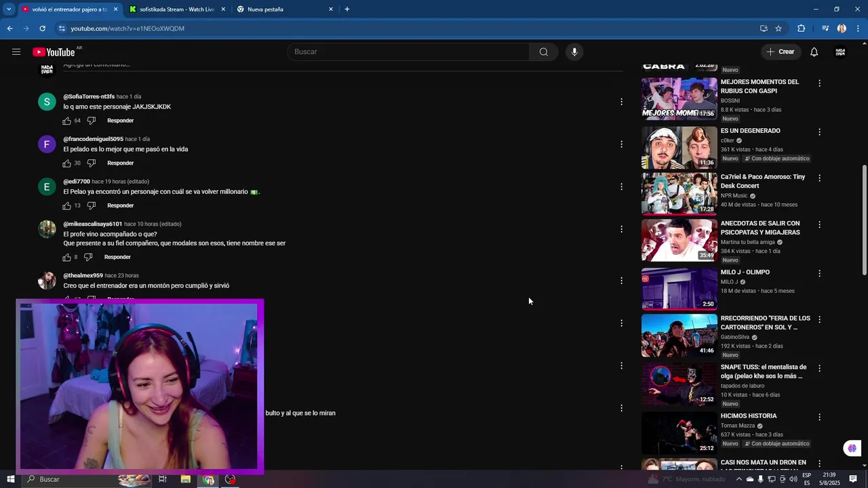
Task: Bookmark this page with the star
Action: pyautogui.click(x=778, y=28)
